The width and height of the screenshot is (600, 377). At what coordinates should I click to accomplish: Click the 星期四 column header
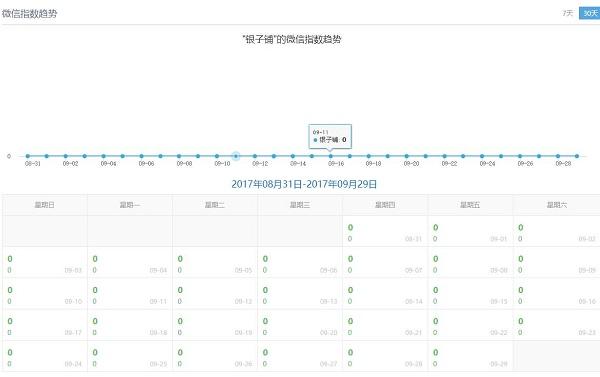385,205
